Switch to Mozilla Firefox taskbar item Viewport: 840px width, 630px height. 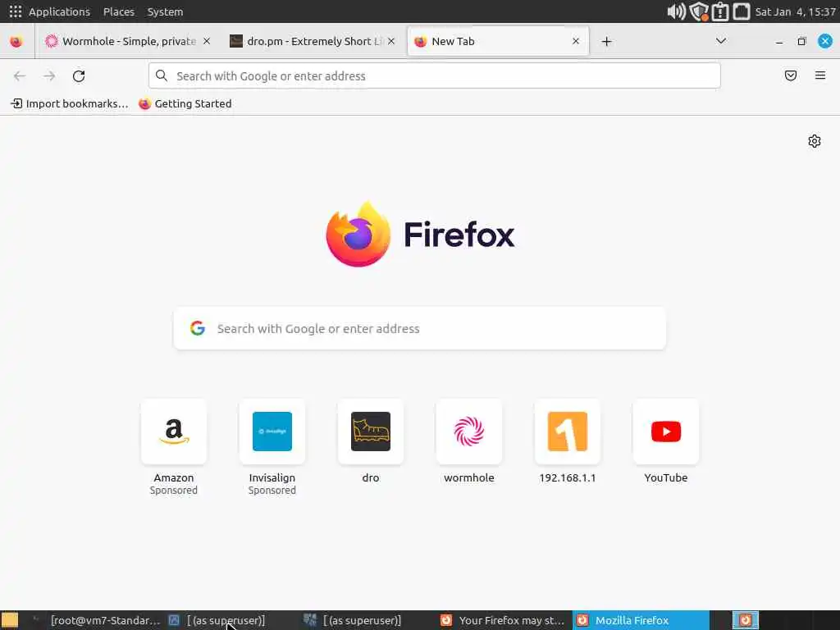(x=641, y=620)
